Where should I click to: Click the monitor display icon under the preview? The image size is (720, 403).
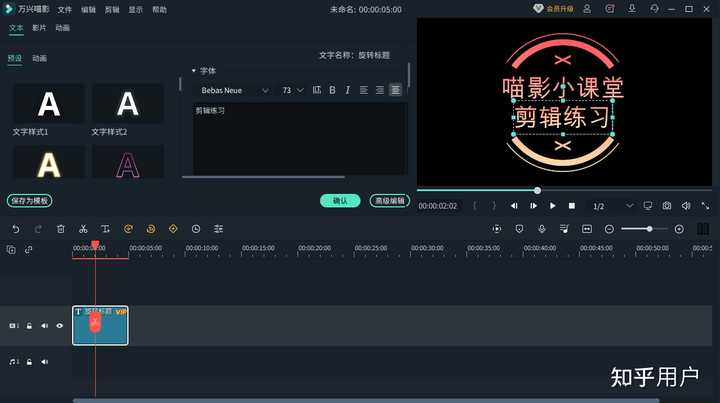coord(647,206)
